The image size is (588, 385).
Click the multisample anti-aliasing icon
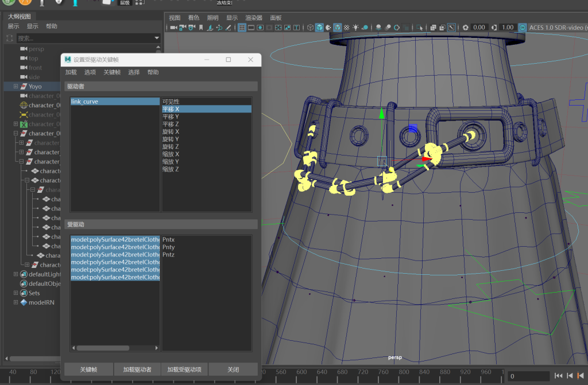coord(397,28)
